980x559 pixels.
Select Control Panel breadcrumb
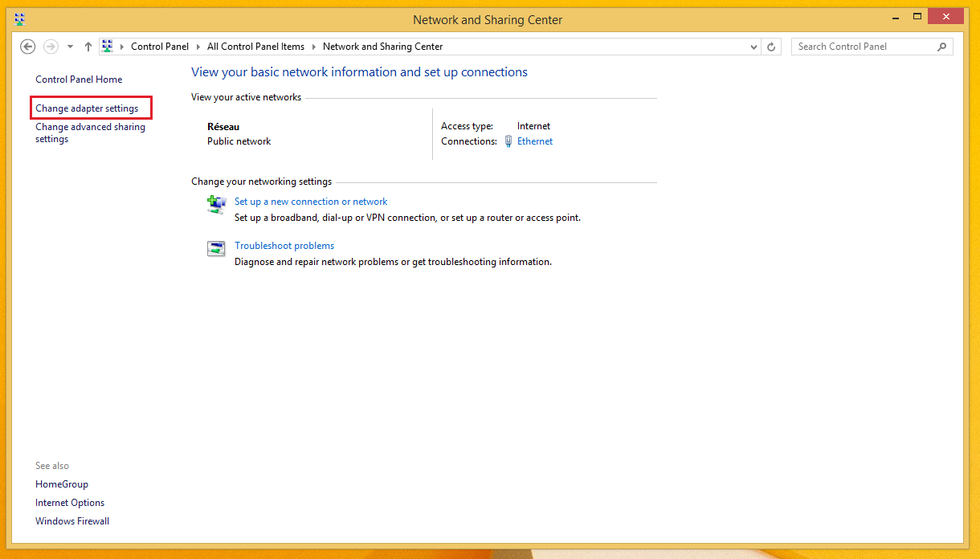pos(160,47)
